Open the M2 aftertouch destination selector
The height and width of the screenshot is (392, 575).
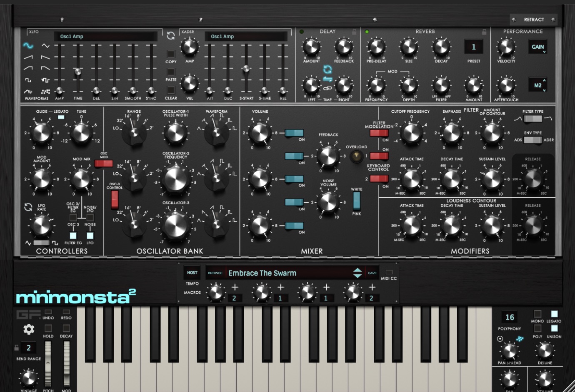click(537, 85)
